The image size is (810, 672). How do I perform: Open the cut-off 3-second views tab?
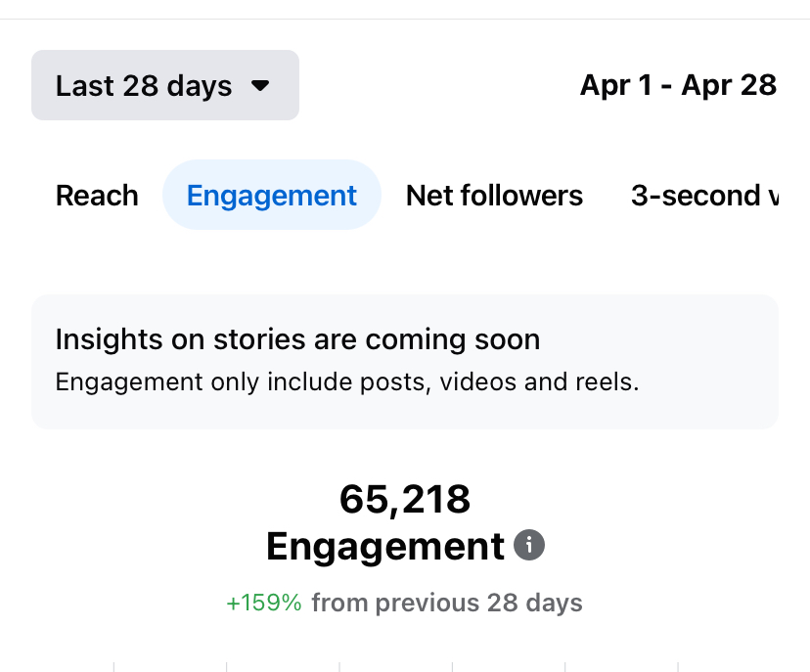tap(704, 196)
